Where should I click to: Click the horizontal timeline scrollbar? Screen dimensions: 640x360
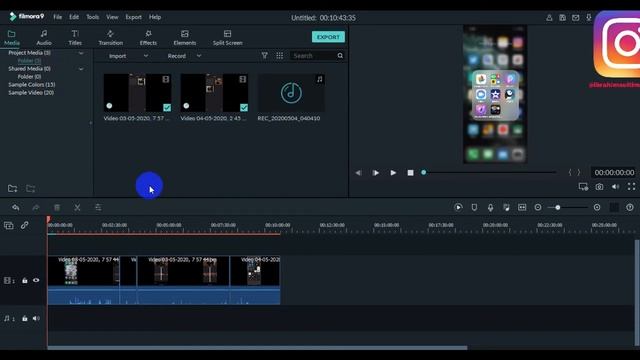(257, 348)
